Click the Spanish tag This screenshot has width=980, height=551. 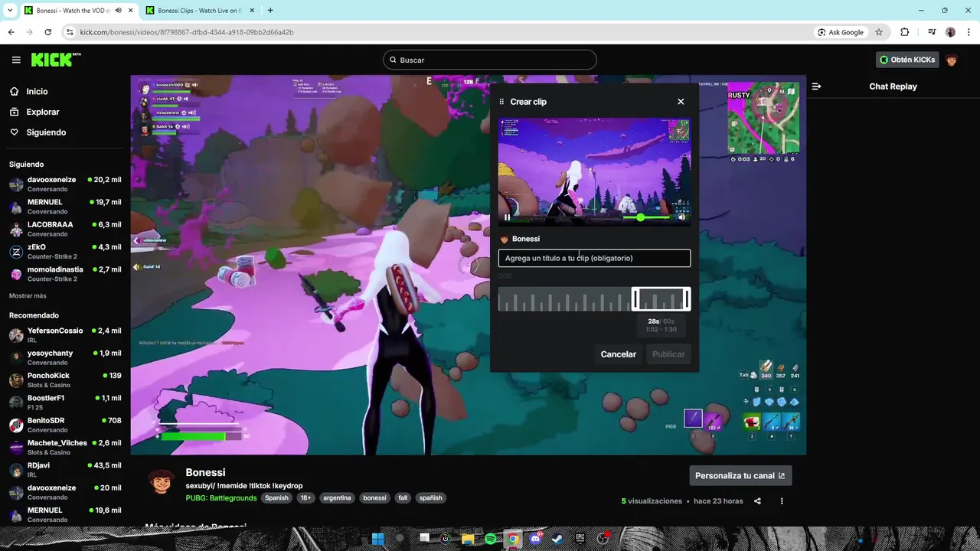tap(276, 497)
